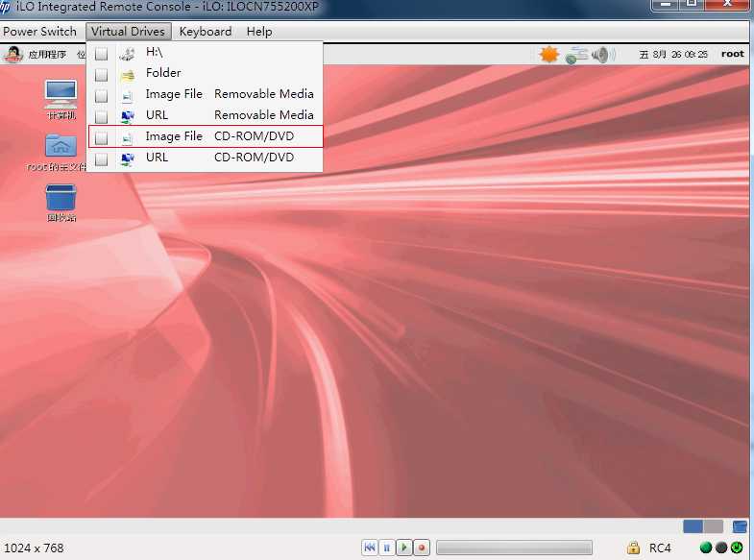Click the green health status LED
Screen dimensions: 754x560
[x=706, y=548]
